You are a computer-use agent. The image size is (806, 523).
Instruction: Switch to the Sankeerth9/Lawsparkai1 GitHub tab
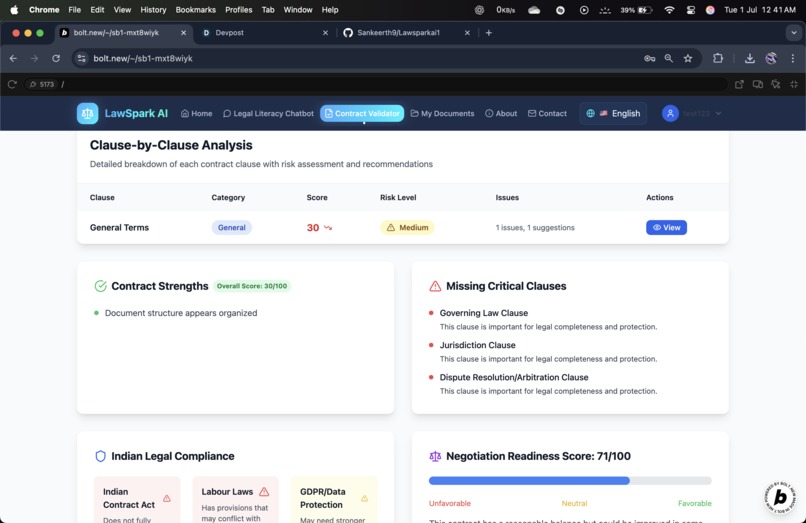tap(406, 32)
